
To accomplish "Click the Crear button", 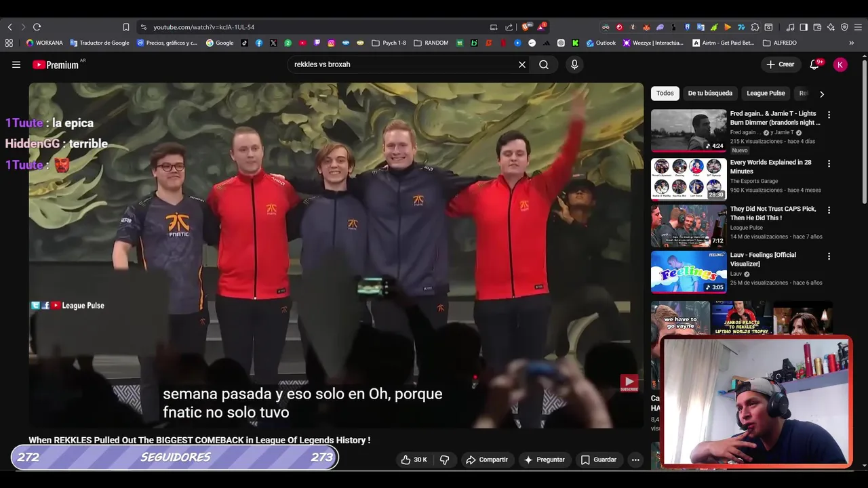I will coord(780,64).
